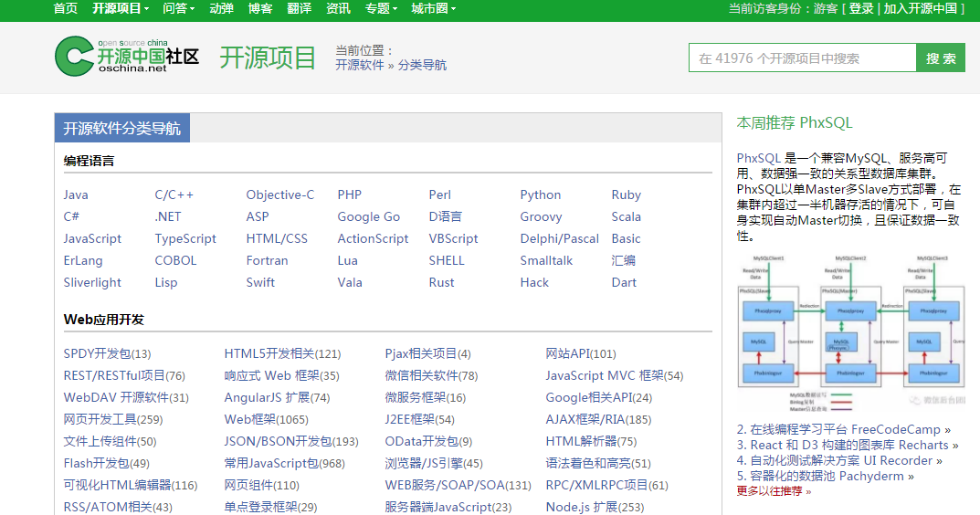Open the PhxSQL architecture diagram image
980x515 pixels.
(x=850, y=332)
